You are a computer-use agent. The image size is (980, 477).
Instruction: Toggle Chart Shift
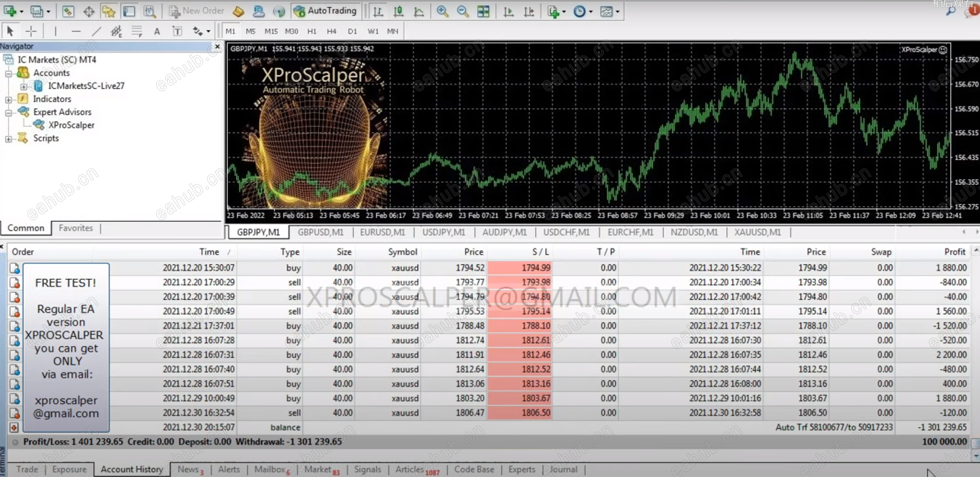click(x=529, y=11)
